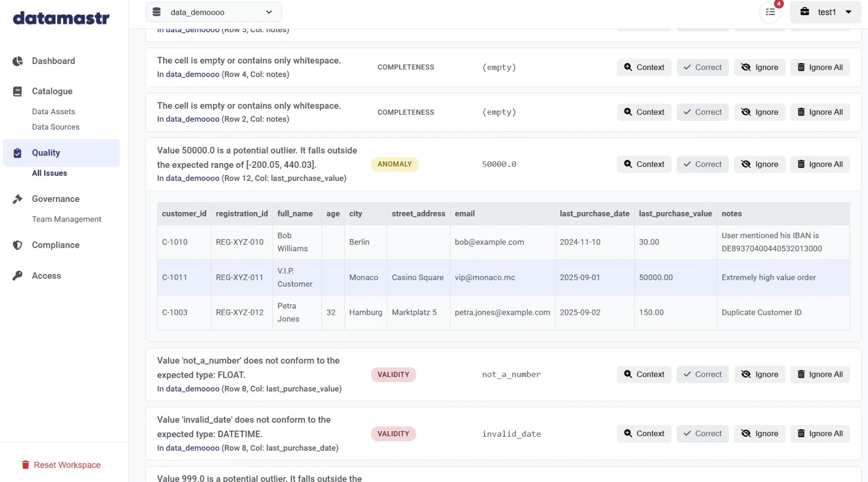Open Context for the Row 2 notes issue
868x482 pixels.
644,112
